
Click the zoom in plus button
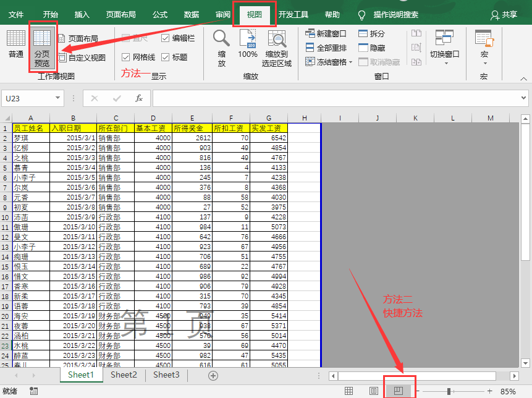pos(489,391)
